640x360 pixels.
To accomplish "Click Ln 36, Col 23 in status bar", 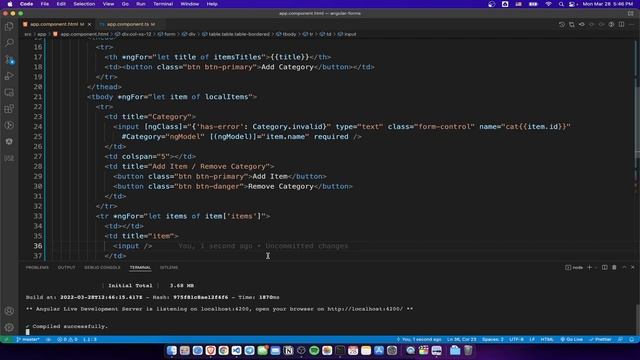I will tap(462, 340).
